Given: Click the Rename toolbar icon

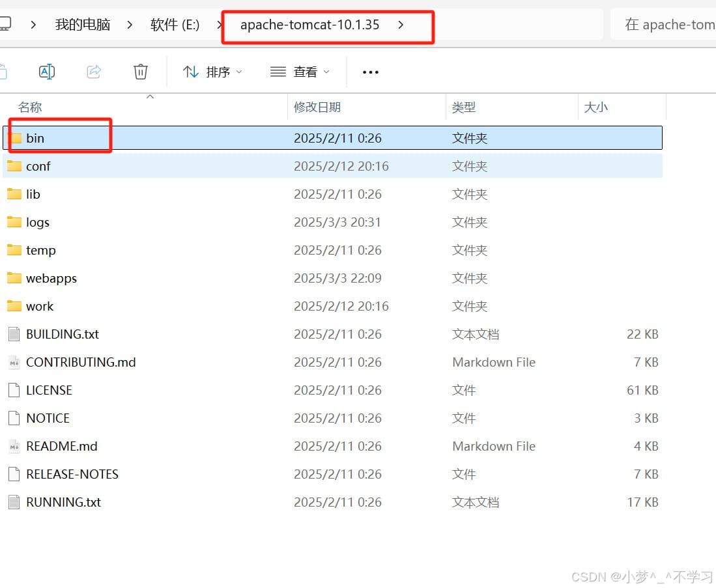Looking at the screenshot, I should (x=46, y=72).
